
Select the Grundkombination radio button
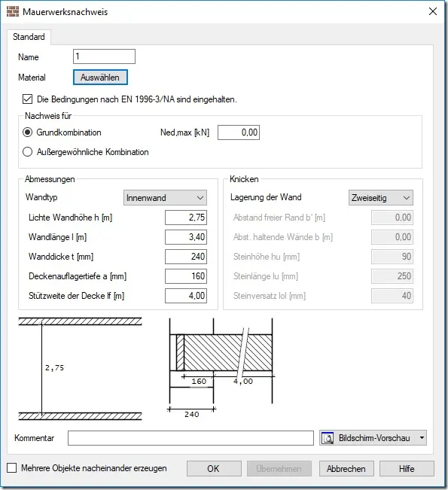tap(28, 132)
